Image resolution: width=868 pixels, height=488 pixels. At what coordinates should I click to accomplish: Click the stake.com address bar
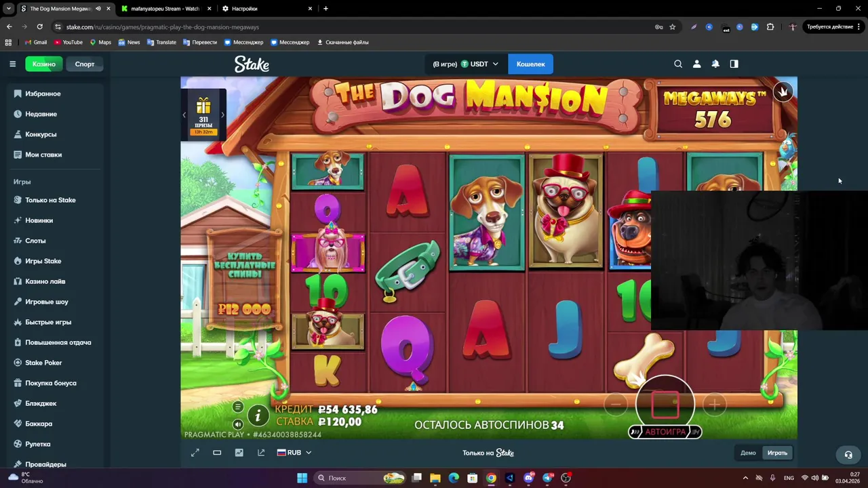pyautogui.click(x=353, y=27)
